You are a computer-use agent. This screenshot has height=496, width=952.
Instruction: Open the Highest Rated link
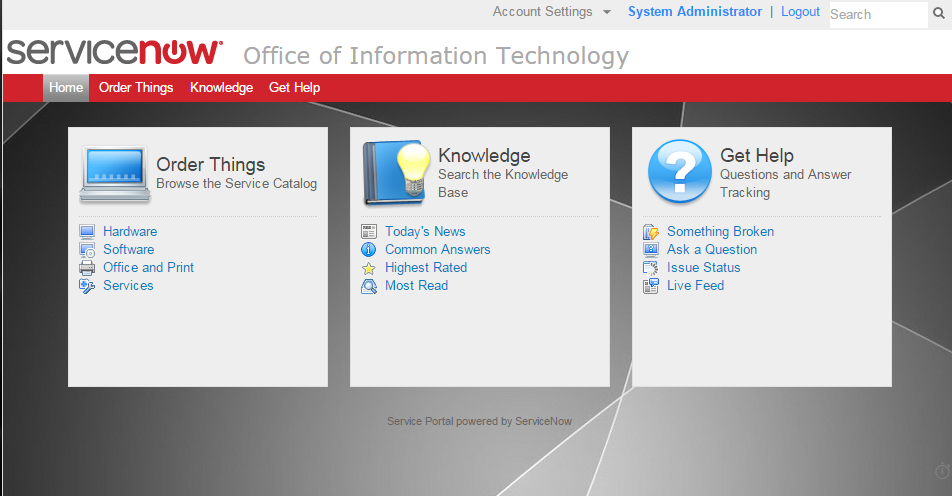tap(426, 268)
